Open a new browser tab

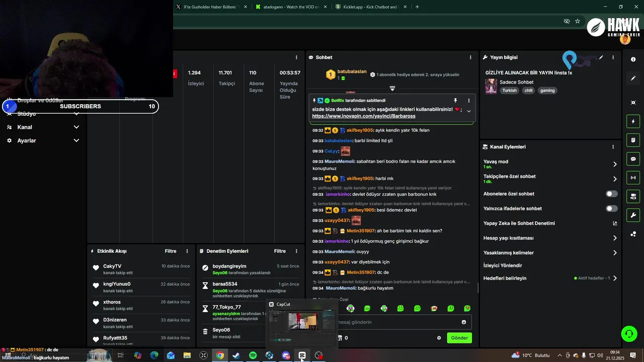pyautogui.click(x=417, y=7)
